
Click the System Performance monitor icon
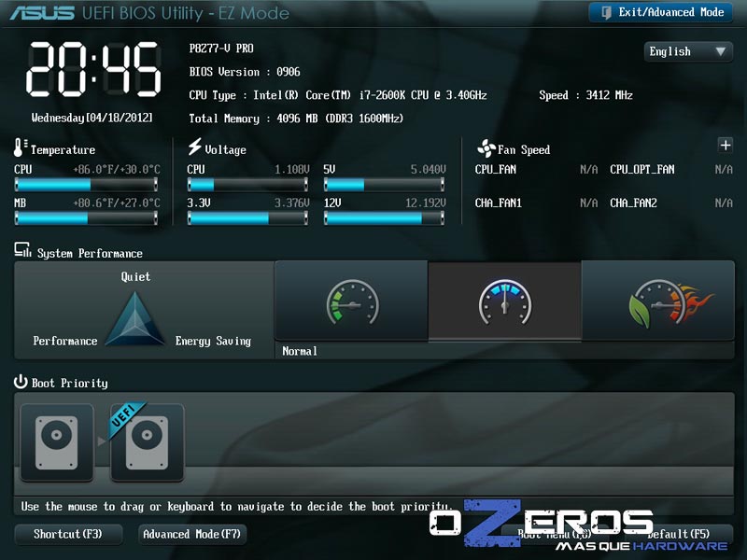click(x=22, y=250)
